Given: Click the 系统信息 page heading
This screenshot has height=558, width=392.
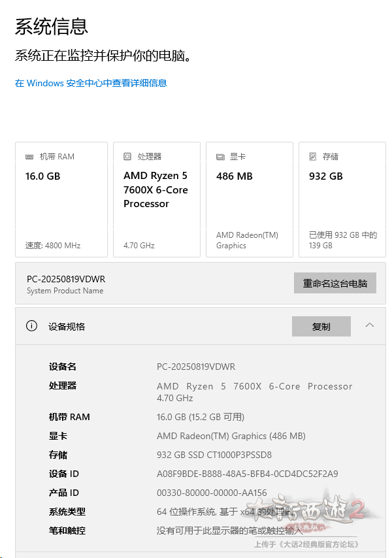Looking at the screenshot, I should click(x=52, y=27).
